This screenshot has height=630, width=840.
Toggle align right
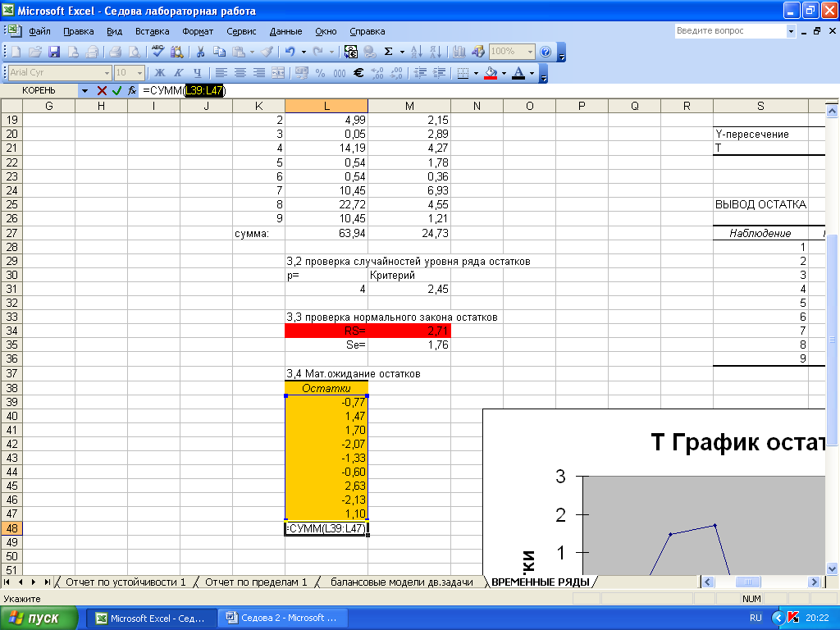click(x=259, y=73)
